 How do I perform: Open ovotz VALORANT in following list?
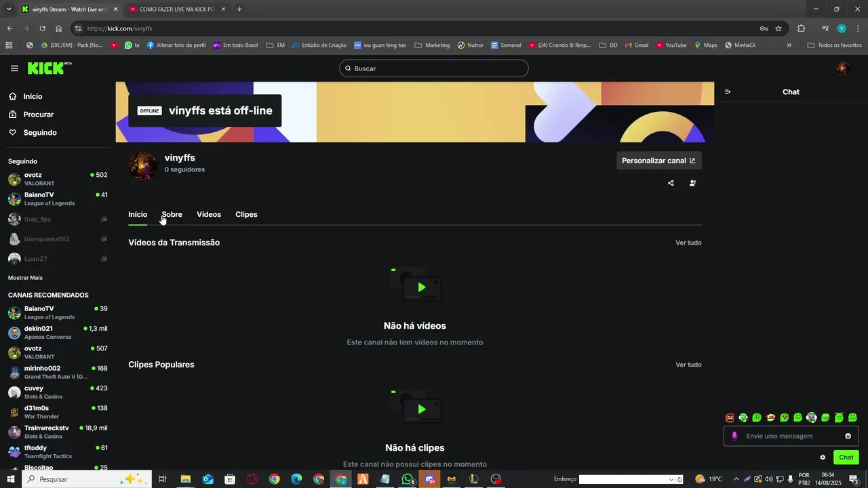point(58,179)
